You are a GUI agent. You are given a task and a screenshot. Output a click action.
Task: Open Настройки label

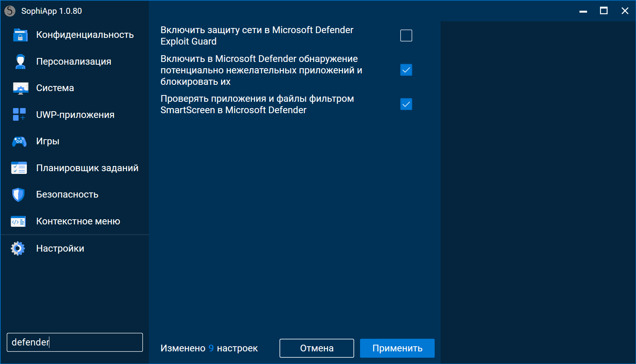click(x=60, y=248)
